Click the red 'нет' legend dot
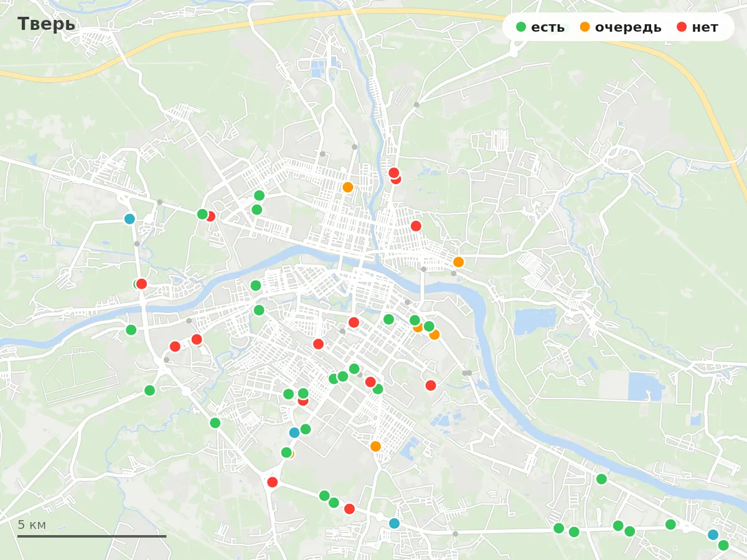The height and width of the screenshot is (560, 747). point(682,27)
